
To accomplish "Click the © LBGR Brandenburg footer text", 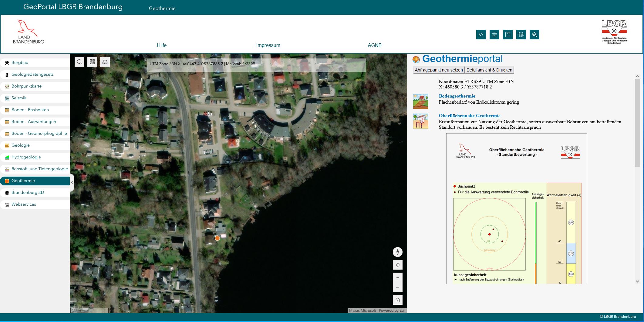I will [x=618, y=317].
